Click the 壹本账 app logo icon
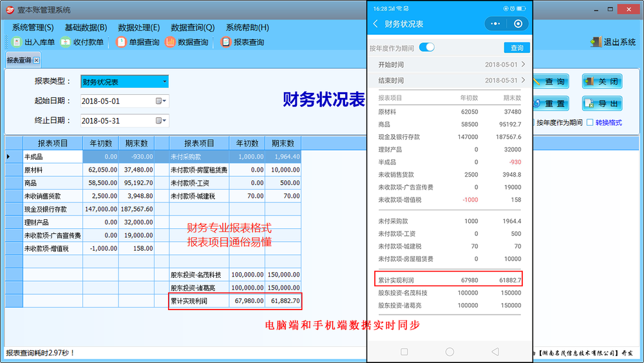The height and width of the screenshot is (363, 644). [10, 10]
